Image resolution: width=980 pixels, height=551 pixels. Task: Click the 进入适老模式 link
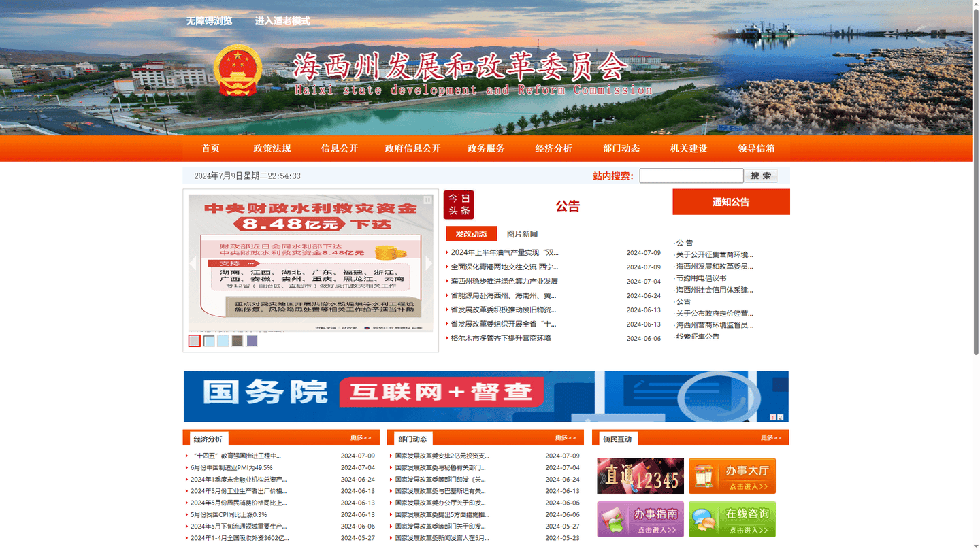[282, 21]
